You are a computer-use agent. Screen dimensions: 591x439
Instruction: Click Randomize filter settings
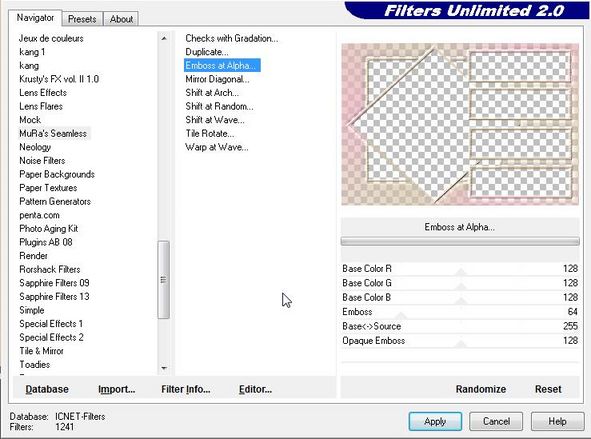pos(481,389)
